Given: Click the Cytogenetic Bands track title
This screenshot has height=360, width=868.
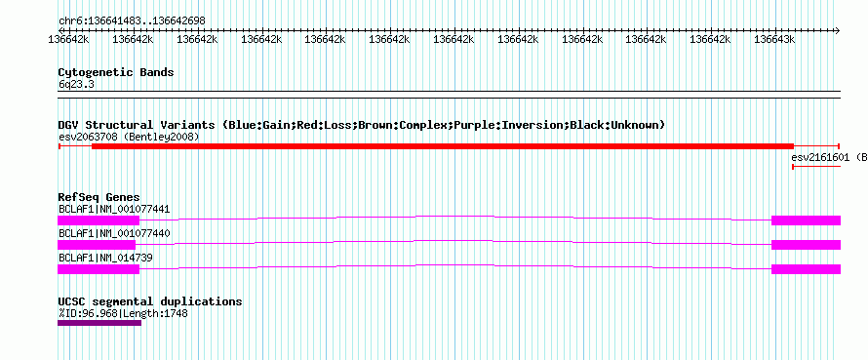Looking at the screenshot, I should (116, 72).
